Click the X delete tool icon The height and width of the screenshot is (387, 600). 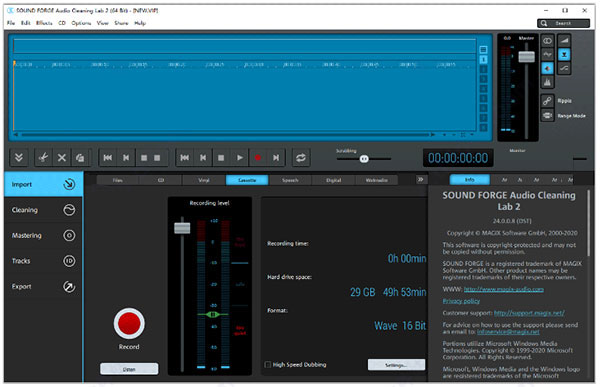(62, 157)
